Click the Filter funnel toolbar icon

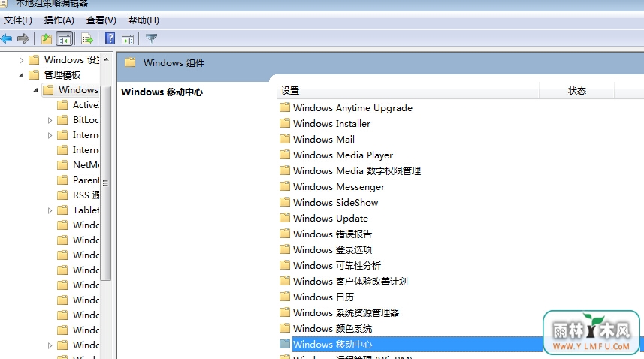point(151,39)
